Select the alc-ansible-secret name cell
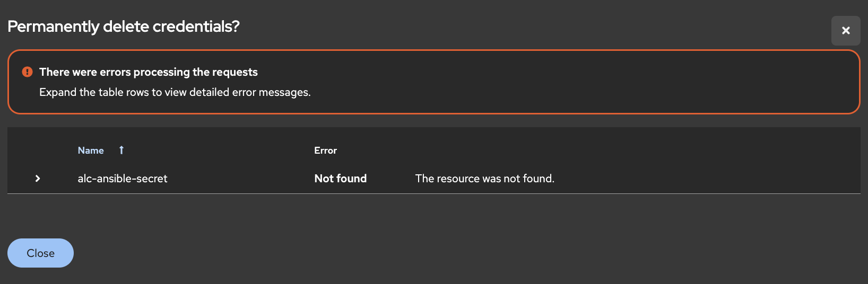This screenshot has height=284, width=868. 123,179
